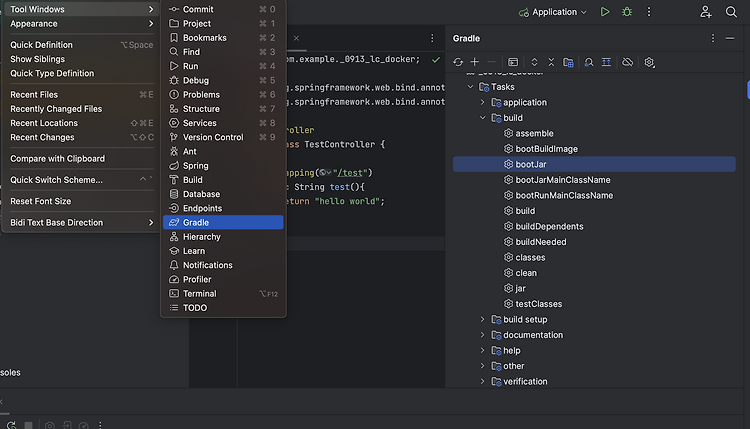
Task: Open the Terminal tool window
Action: point(223,294)
